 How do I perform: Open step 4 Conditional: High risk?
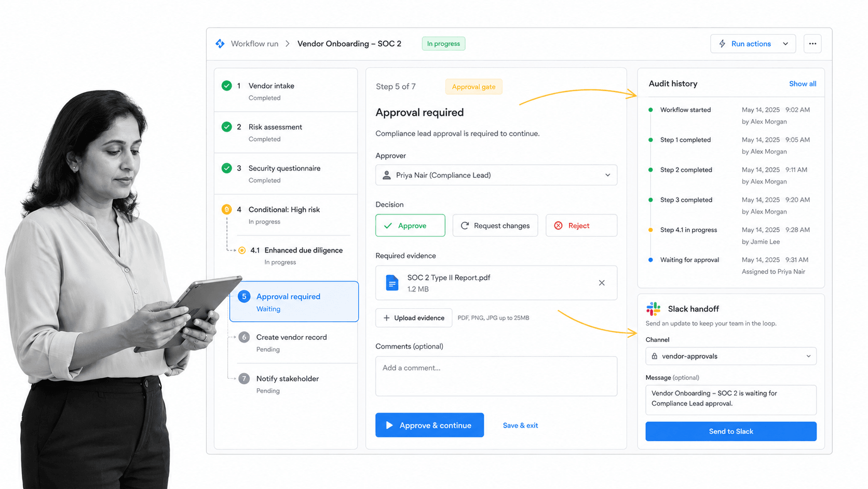286,215
